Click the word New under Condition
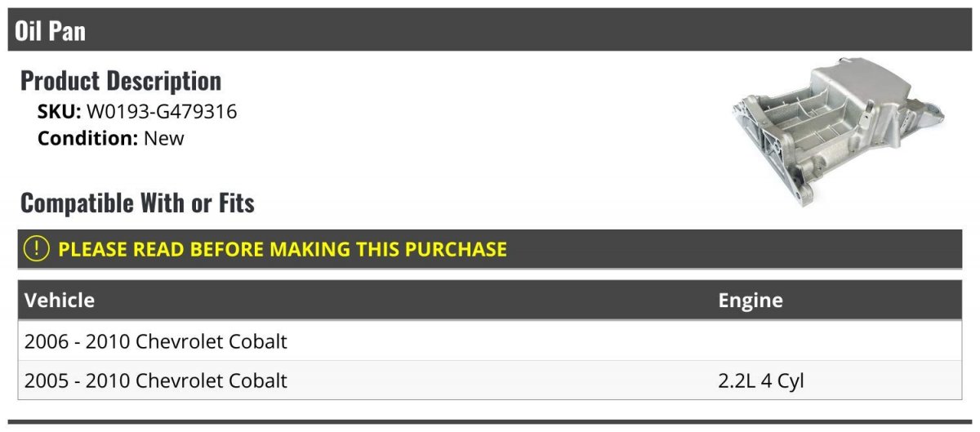This screenshot has width=980, height=432. [164, 138]
